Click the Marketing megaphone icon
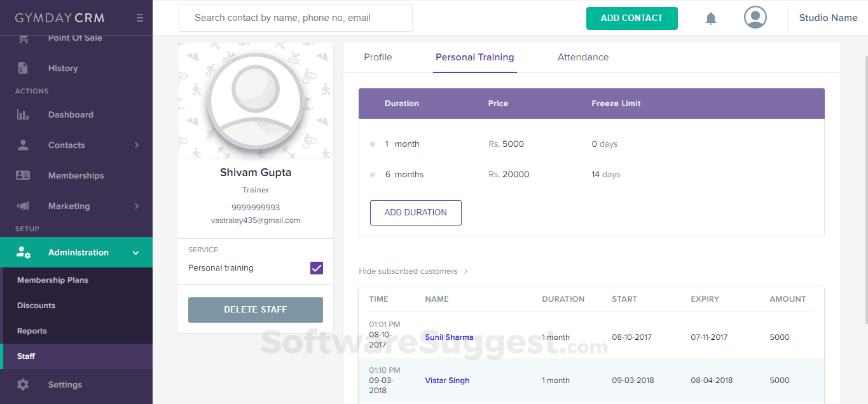 23,206
